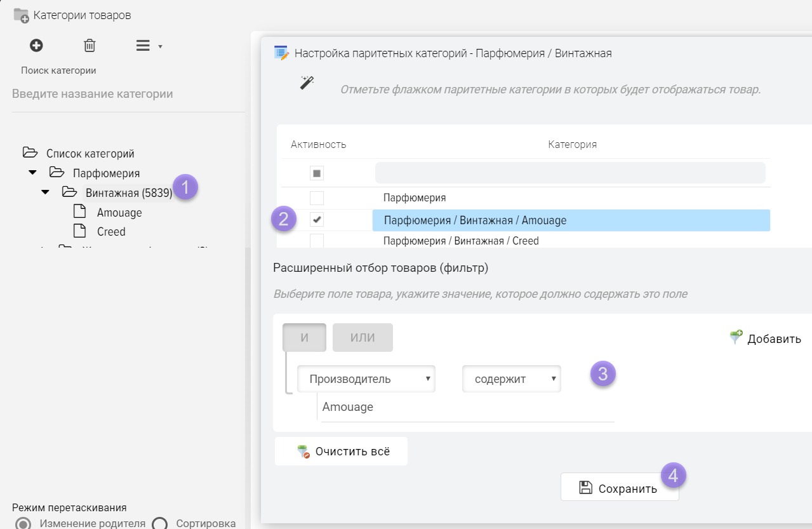Click the magic wand icon
Image resolution: width=812 pixels, height=529 pixels.
coord(307,83)
